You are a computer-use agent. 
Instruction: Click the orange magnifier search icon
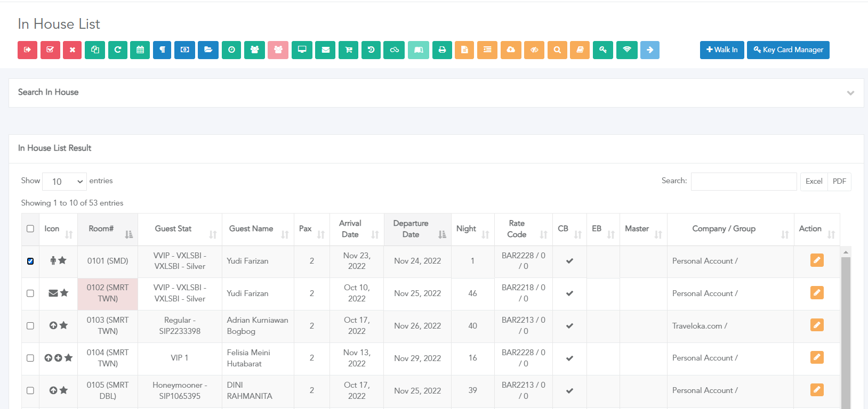coord(557,50)
